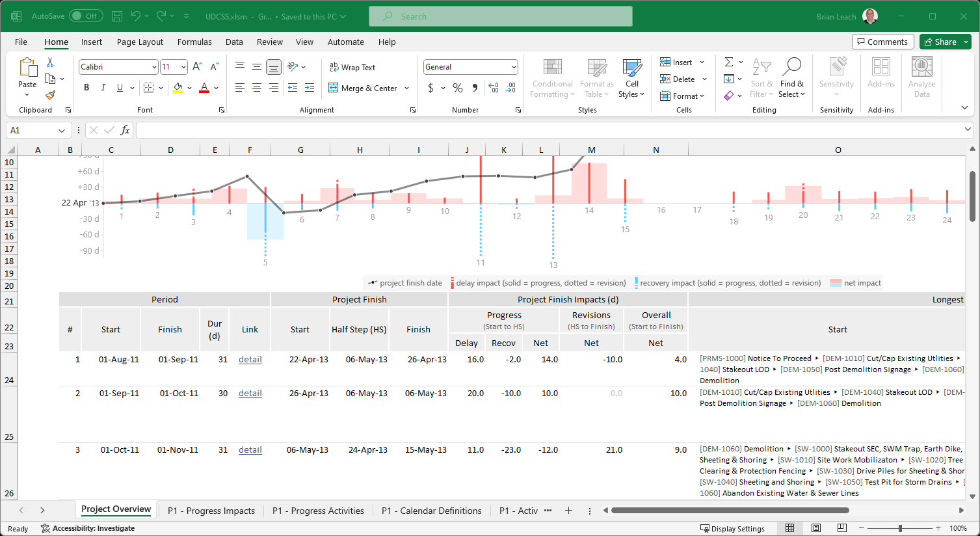Click the Format Painter brush icon
980x536 pixels.
[x=50, y=95]
